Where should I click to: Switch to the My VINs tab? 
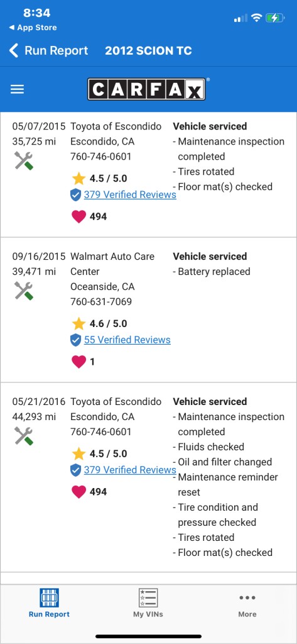point(148,603)
